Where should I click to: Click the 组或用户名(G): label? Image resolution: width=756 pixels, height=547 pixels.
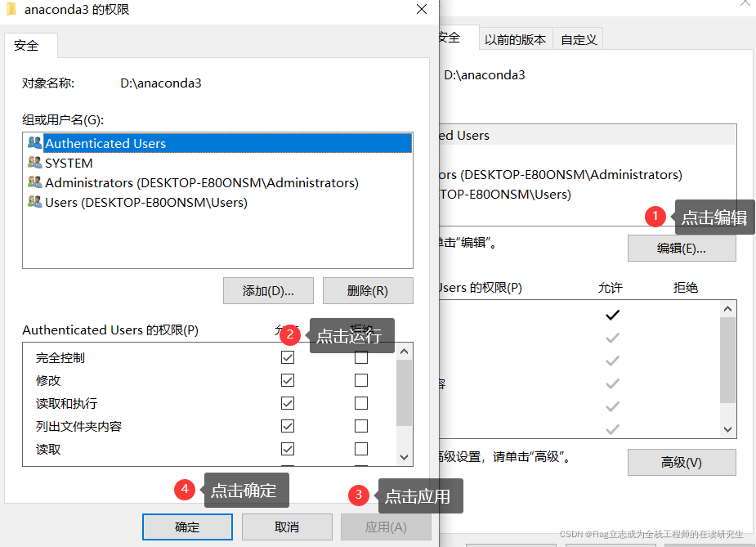pos(63,119)
